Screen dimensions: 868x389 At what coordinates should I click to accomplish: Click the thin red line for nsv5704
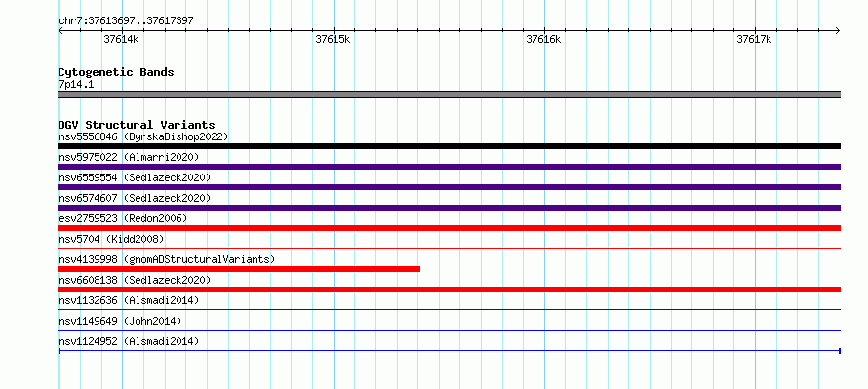pyautogui.click(x=449, y=249)
